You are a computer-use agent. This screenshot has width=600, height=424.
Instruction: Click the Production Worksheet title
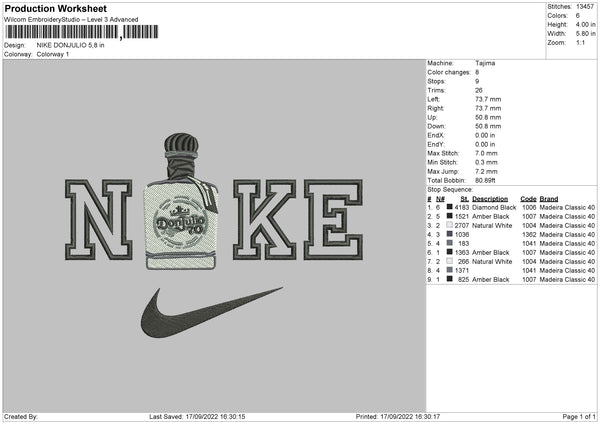pyautogui.click(x=55, y=8)
